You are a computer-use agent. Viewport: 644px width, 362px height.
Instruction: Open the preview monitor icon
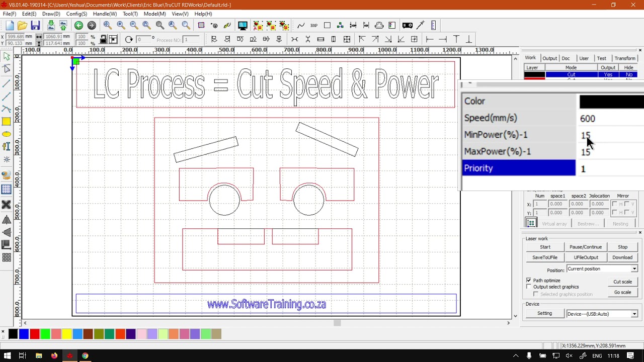243,26
